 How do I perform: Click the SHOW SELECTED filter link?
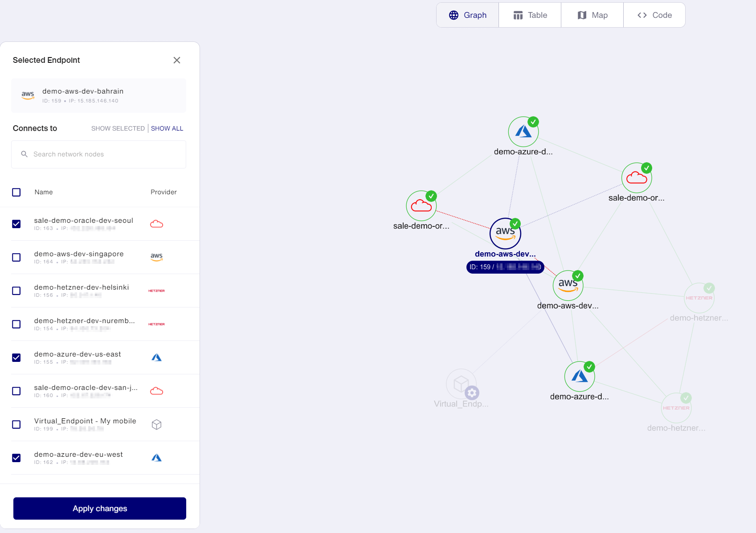(x=118, y=128)
